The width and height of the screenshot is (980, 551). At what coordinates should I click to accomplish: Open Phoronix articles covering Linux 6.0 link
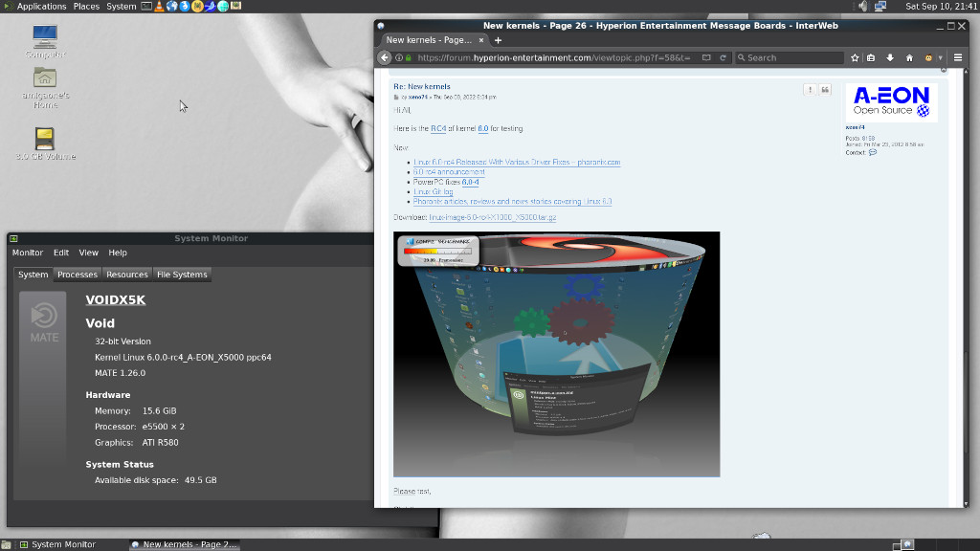coord(513,202)
